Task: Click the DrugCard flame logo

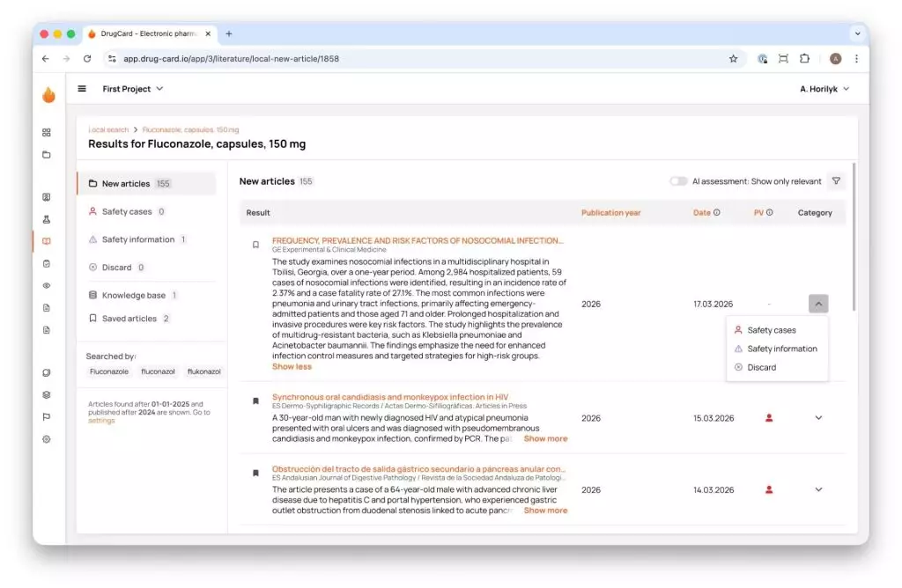Action: 49,94
